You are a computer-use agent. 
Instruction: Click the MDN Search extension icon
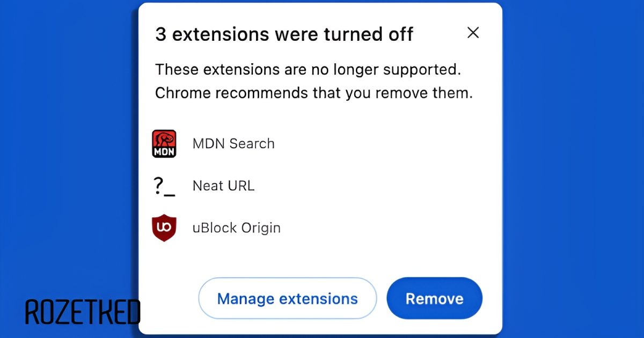point(164,144)
